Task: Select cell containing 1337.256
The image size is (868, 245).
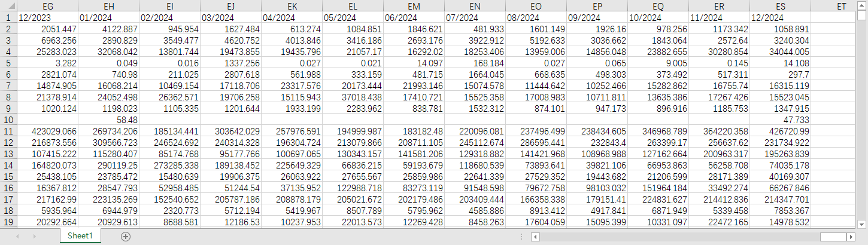Action: point(230,63)
